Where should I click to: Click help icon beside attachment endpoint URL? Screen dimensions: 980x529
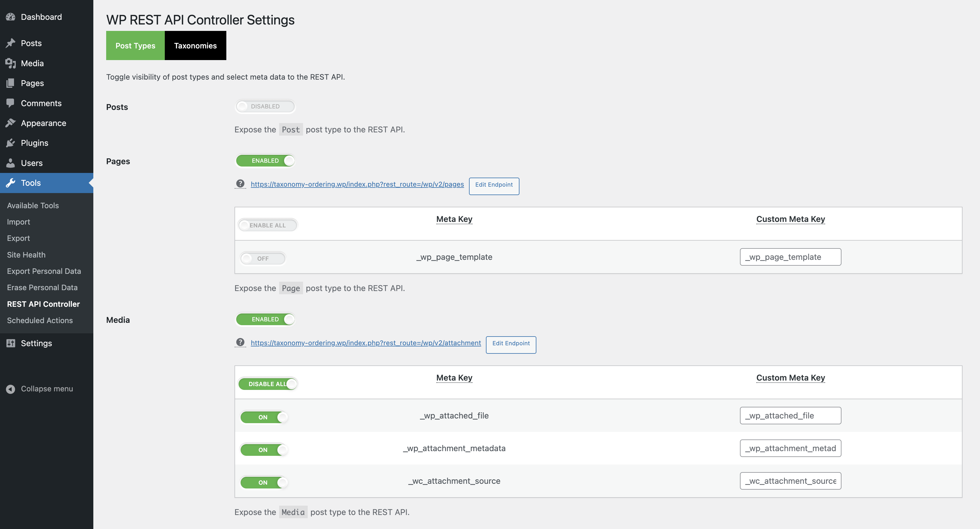240,342
